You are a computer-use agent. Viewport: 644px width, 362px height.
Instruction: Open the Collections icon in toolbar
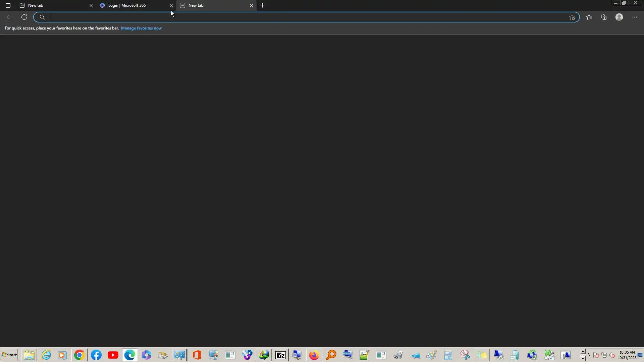[x=604, y=17]
